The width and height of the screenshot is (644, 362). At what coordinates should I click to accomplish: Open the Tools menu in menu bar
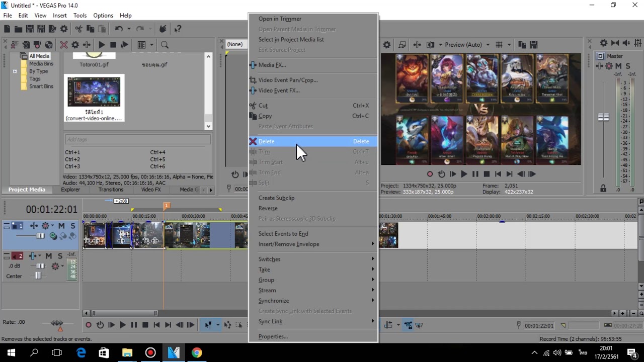(80, 16)
